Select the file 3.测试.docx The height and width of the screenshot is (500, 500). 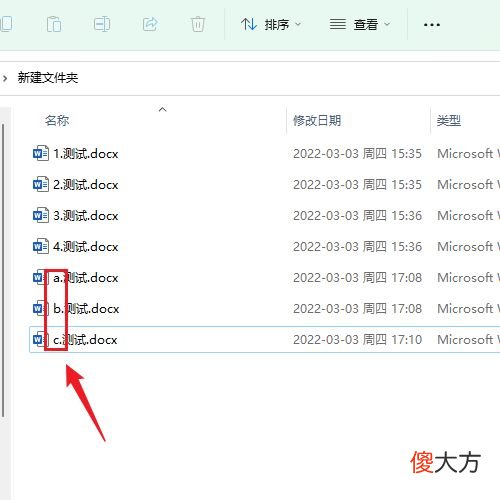coord(86,216)
